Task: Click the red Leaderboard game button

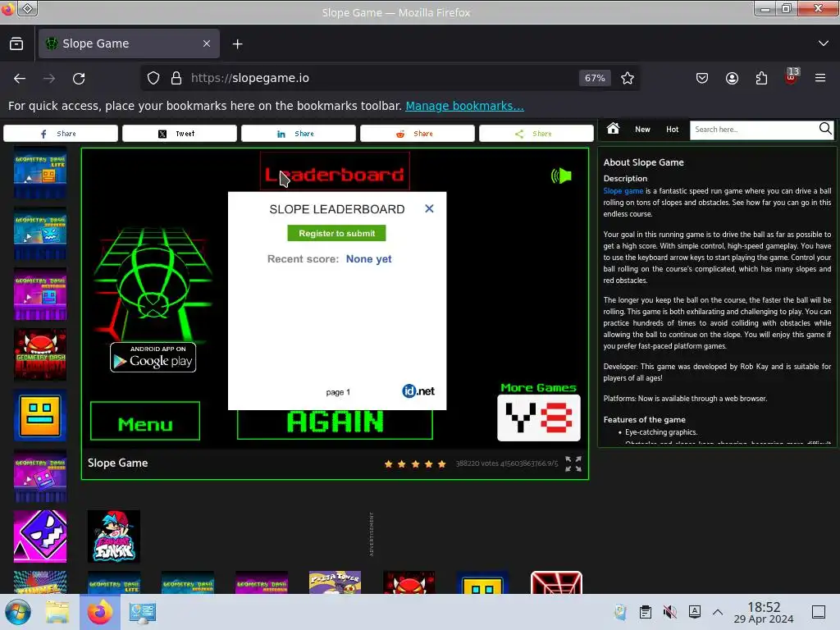Action: tap(335, 171)
